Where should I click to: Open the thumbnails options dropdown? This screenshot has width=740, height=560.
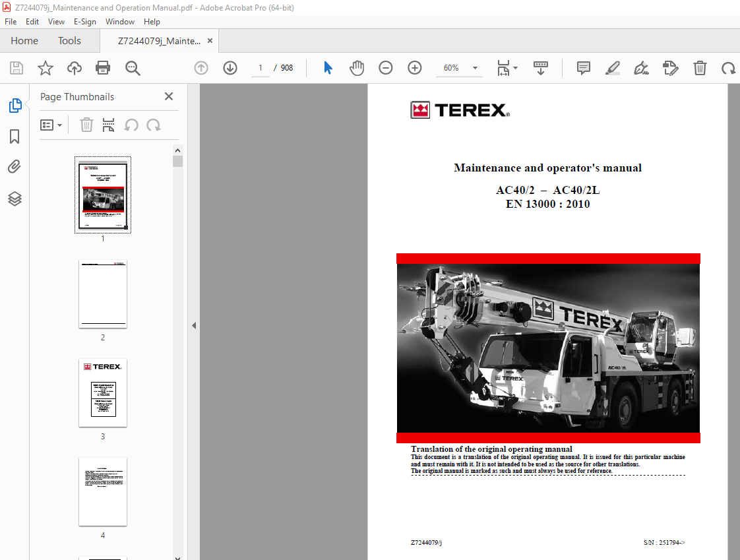51,125
